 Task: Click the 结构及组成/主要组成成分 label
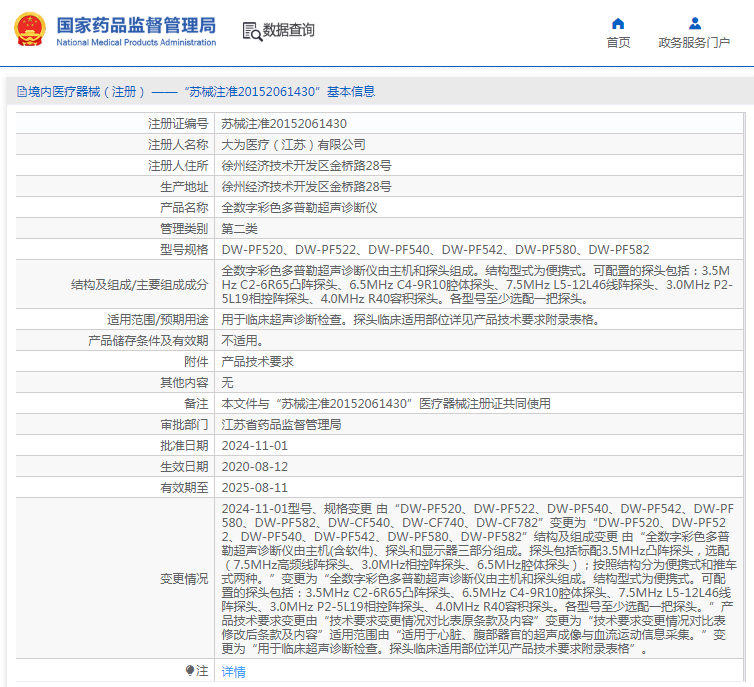[139, 285]
